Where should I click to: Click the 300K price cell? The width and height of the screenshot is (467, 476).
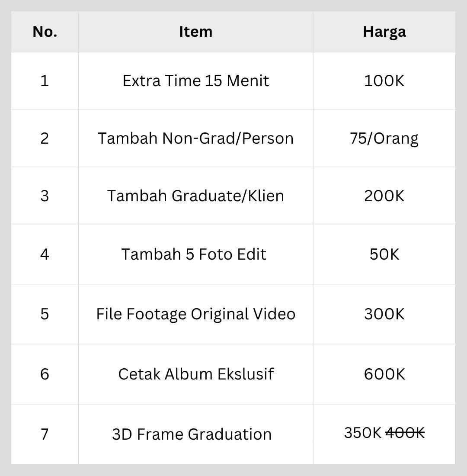[x=384, y=314]
